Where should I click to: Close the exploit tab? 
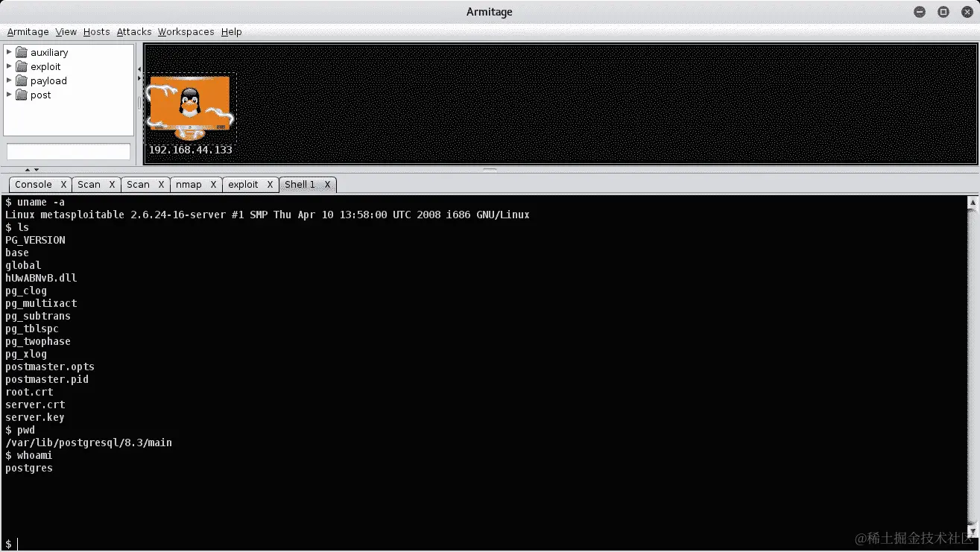[270, 184]
